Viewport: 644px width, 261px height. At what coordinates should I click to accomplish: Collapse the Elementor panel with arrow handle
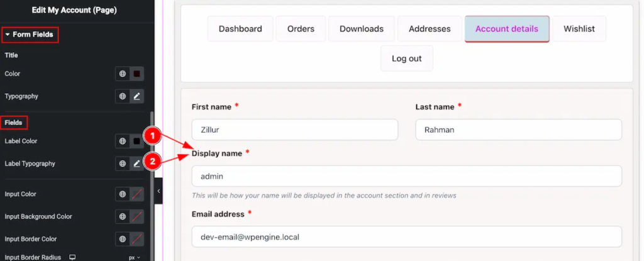[x=158, y=191]
